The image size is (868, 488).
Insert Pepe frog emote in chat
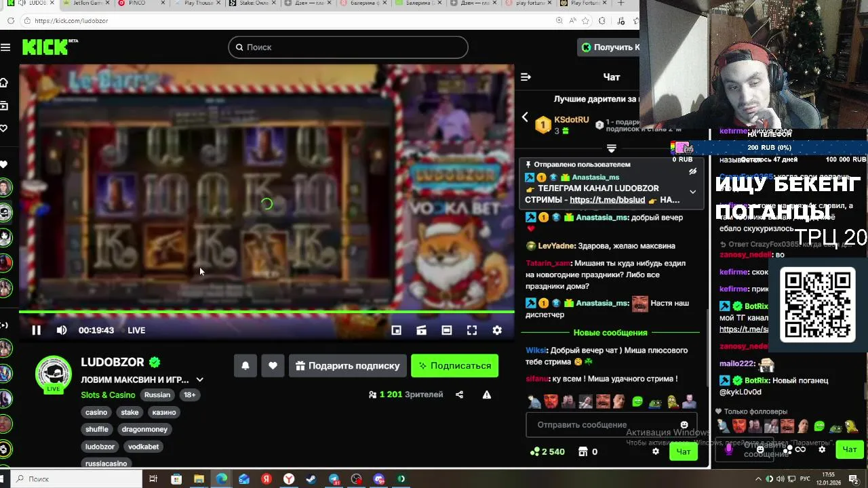(x=655, y=402)
